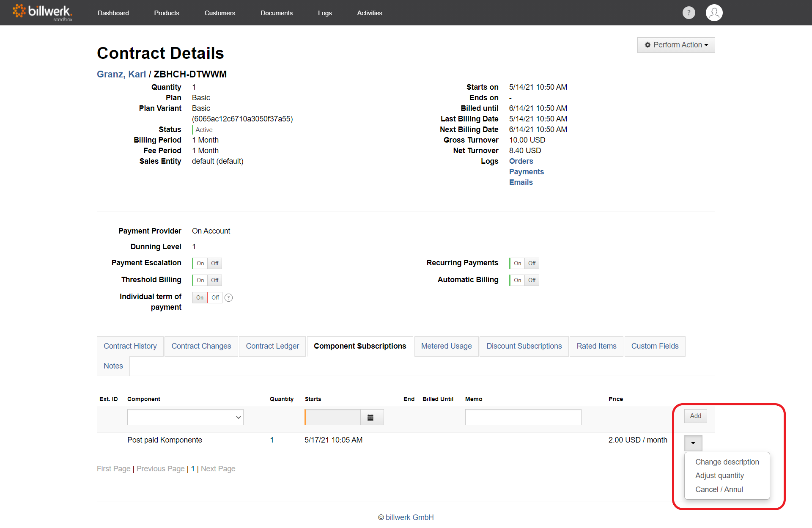Click the billwerk sandbox logo
The width and height of the screenshot is (812, 528).
pos(43,12)
